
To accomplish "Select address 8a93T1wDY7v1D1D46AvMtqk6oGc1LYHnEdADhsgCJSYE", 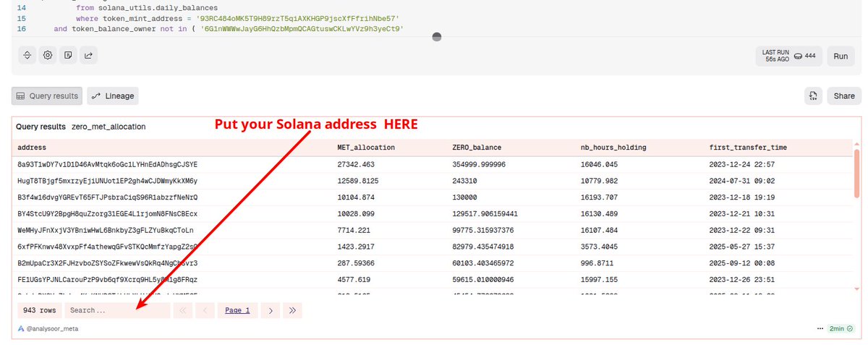I will [107, 164].
